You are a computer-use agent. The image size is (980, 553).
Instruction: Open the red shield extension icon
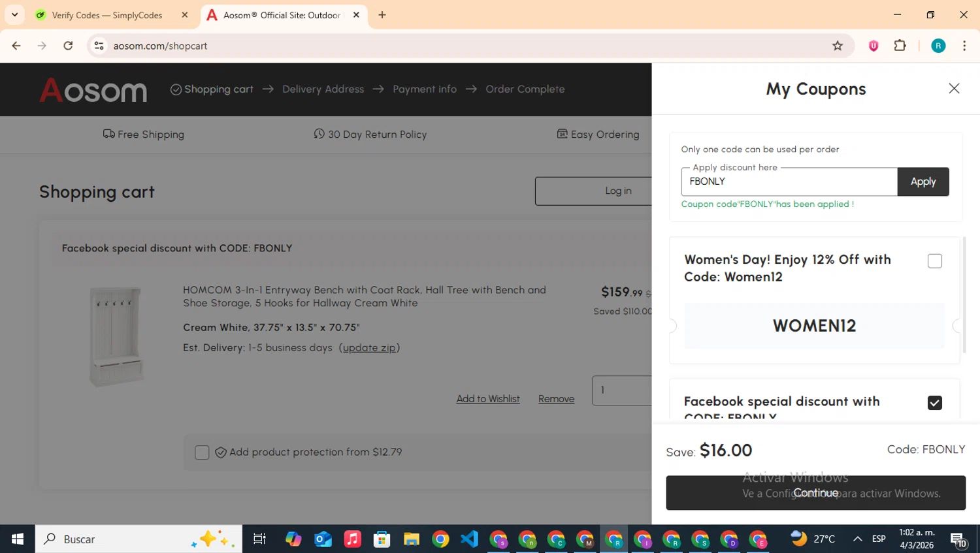(x=874, y=46)
